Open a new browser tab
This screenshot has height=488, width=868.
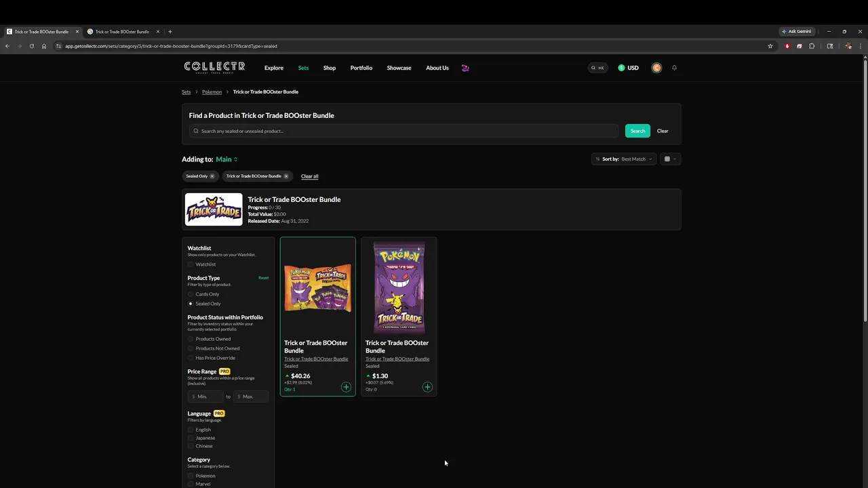[170, 31]
